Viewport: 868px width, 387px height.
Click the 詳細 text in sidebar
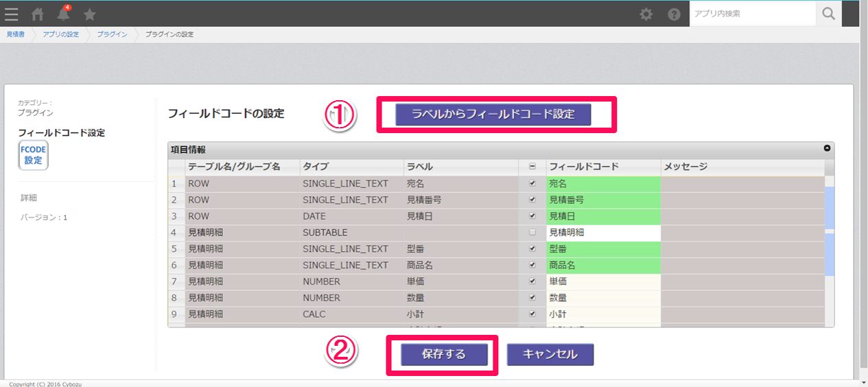(x=29, y=198)
